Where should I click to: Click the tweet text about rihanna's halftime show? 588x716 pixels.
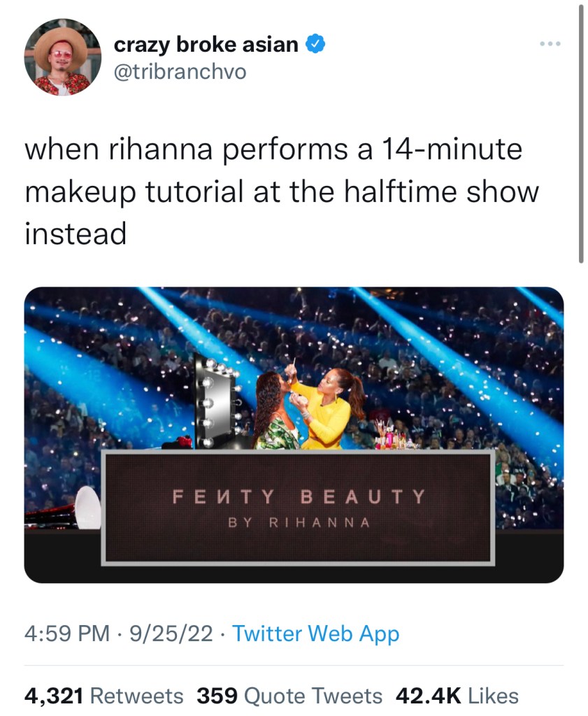click(280, 192)
